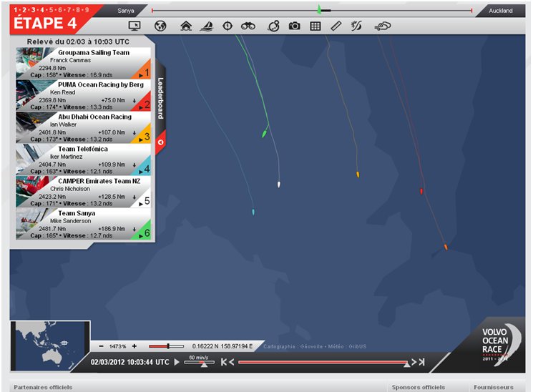Click the orange boat marker on map
Screen dimensions: 533x392
446,247
